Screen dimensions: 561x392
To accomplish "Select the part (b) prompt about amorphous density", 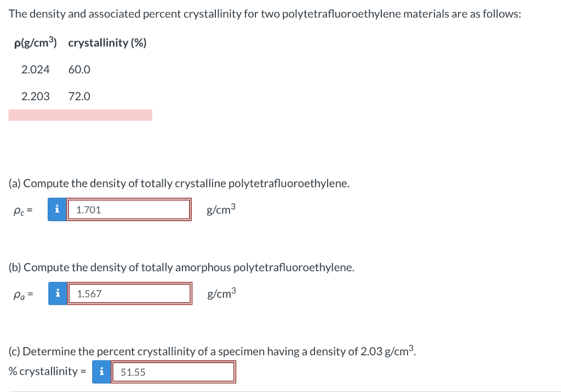I will click(x=181, y=267).
